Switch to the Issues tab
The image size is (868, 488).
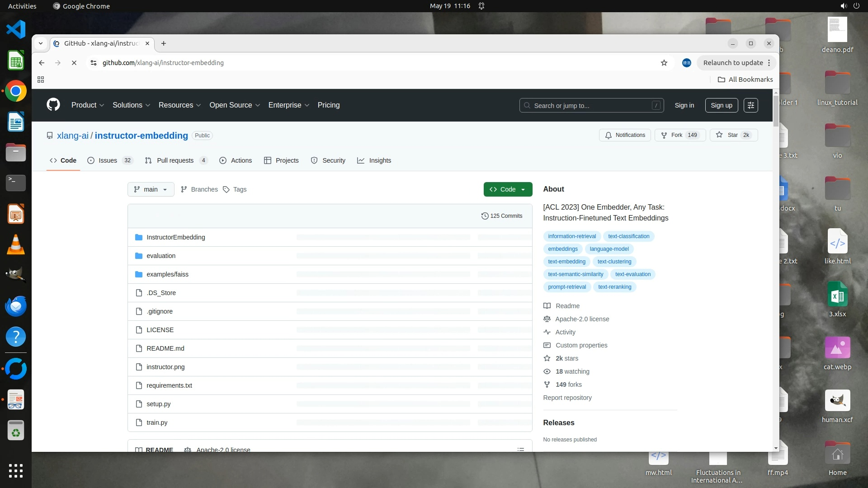(x=108, y=160)
